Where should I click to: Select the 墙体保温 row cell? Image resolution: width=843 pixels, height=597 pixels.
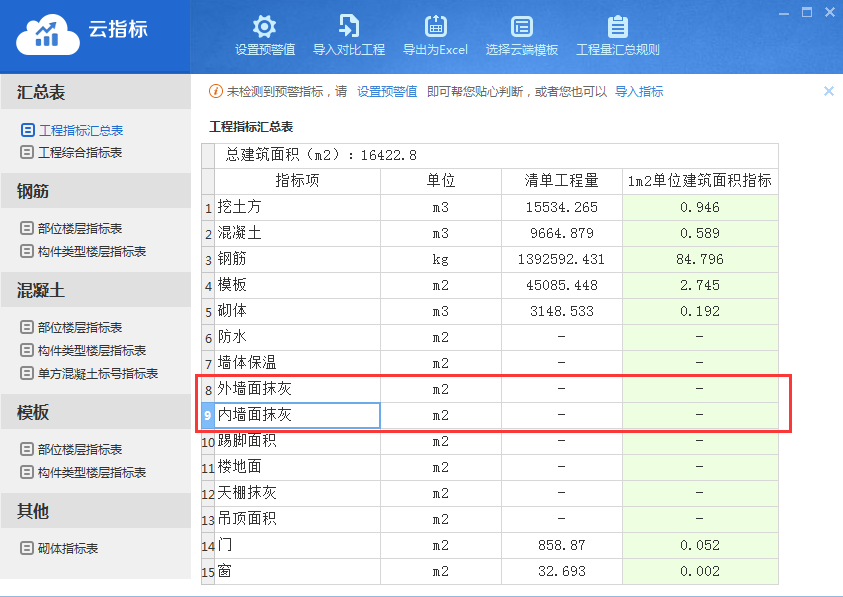297,363
